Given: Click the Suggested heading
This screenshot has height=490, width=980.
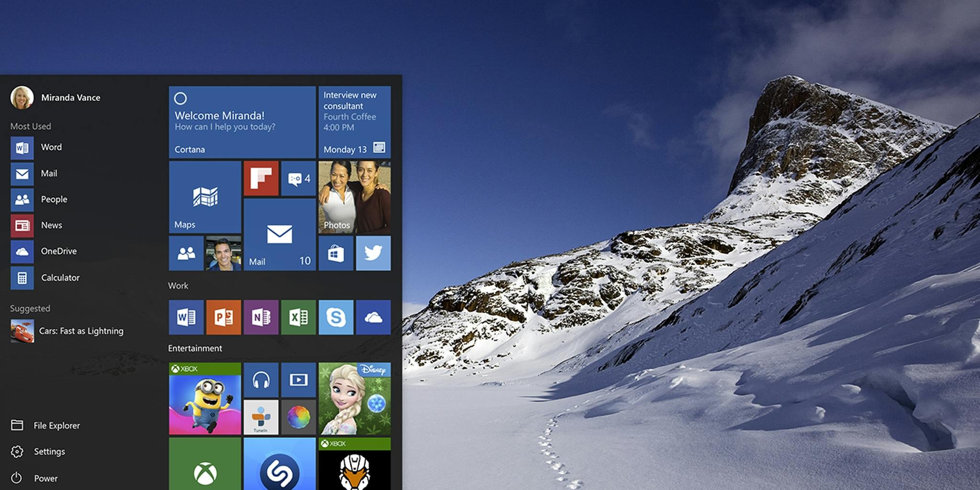Looking at the screenshot, I should pyautogui.click(x=30, y=309).
